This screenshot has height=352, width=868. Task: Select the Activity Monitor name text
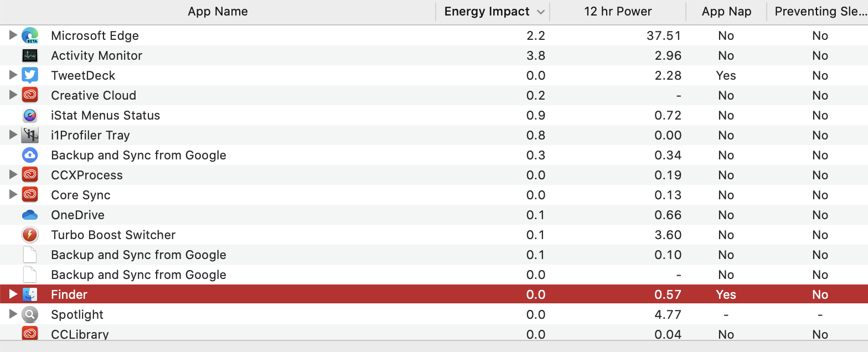coord(96,56)
